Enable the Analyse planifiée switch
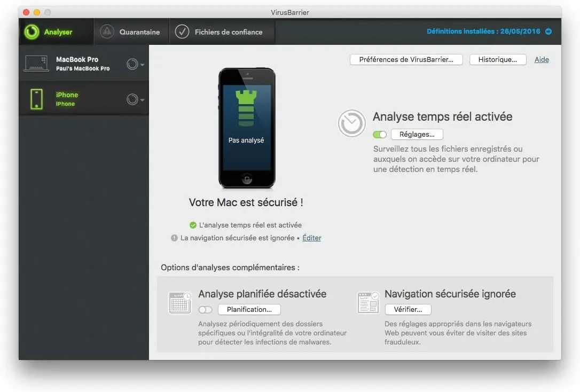 [205, 309]
